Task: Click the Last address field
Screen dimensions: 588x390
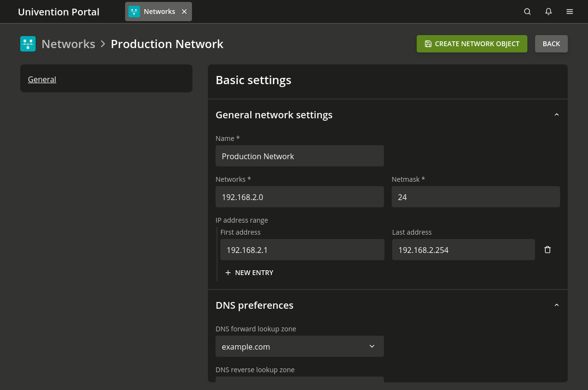Action: coord(463,250)
